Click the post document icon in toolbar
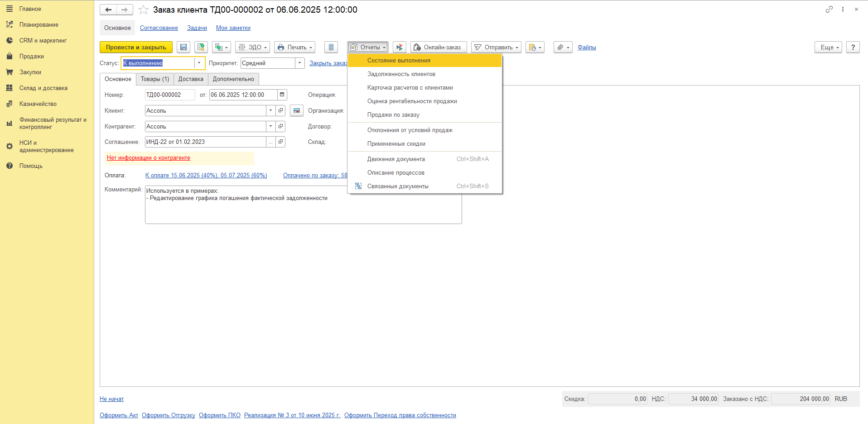The height and width of the screenshot is (424, 868). [201, 47]
